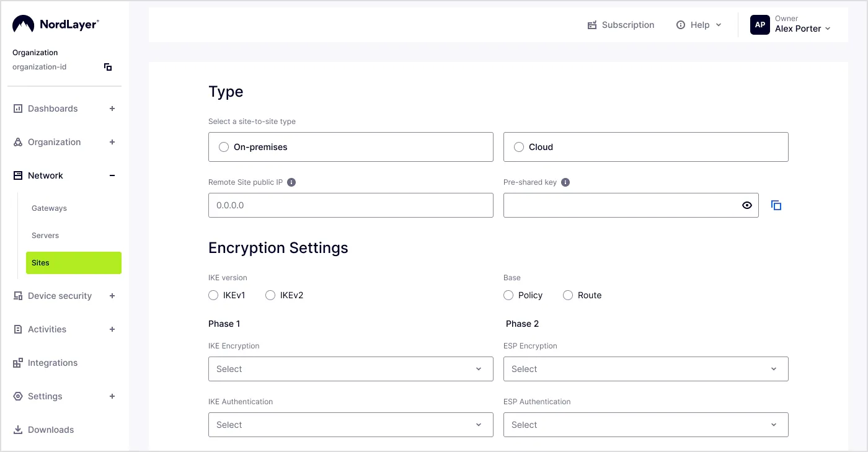Click info icon next to Remote Site public IP
868x452 pixels.
291,182
